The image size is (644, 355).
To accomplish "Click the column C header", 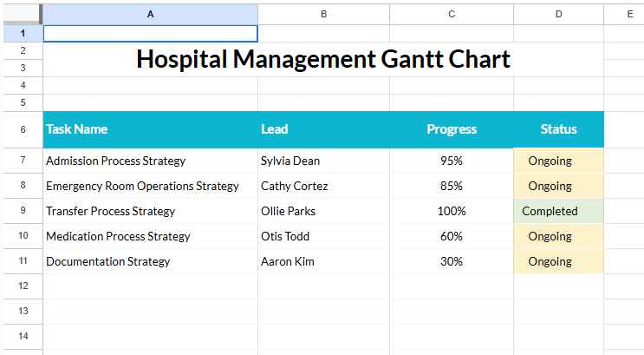I will point(452,14).
